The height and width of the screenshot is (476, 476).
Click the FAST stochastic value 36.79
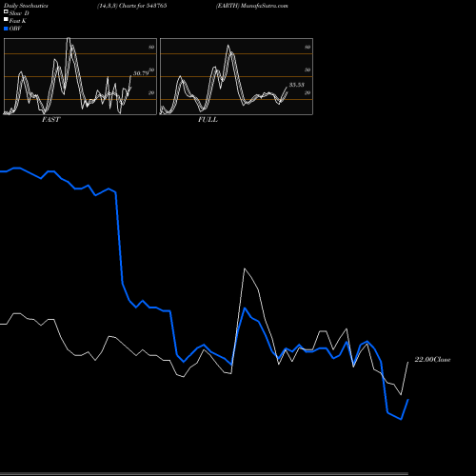(141, 73)
